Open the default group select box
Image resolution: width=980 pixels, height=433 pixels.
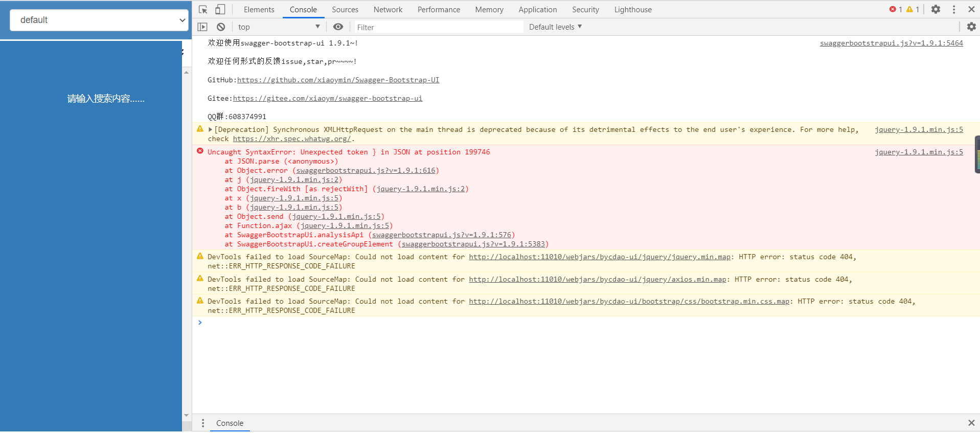[x=99, y=20]
